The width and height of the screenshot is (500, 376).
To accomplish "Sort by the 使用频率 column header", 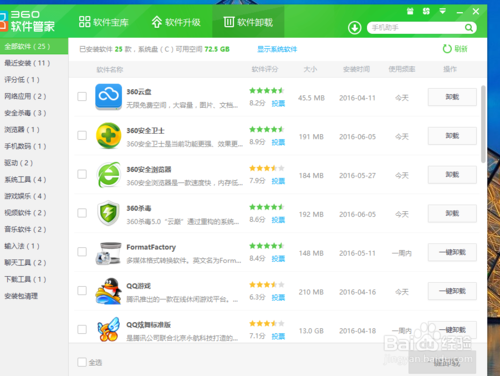I will (x=402, y=69).
